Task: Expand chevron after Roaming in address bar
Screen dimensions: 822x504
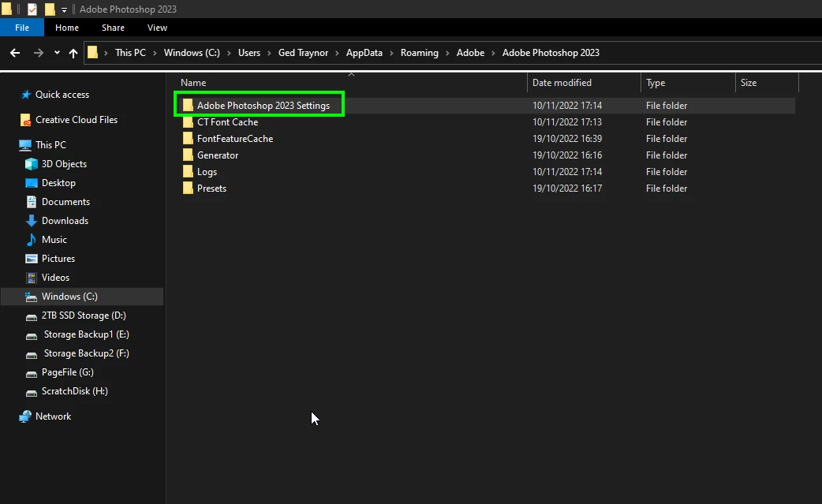Action: pos(448,53)
